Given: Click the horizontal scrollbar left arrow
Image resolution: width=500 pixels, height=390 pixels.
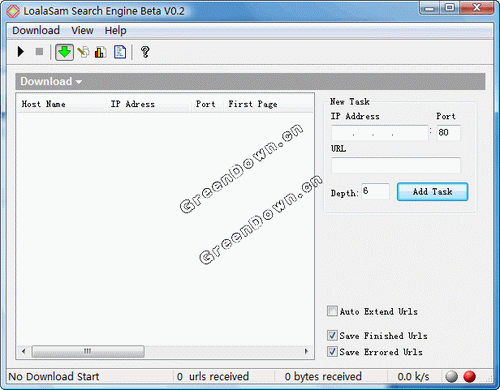Looking at the screenshot, I should tap(23, 351).
